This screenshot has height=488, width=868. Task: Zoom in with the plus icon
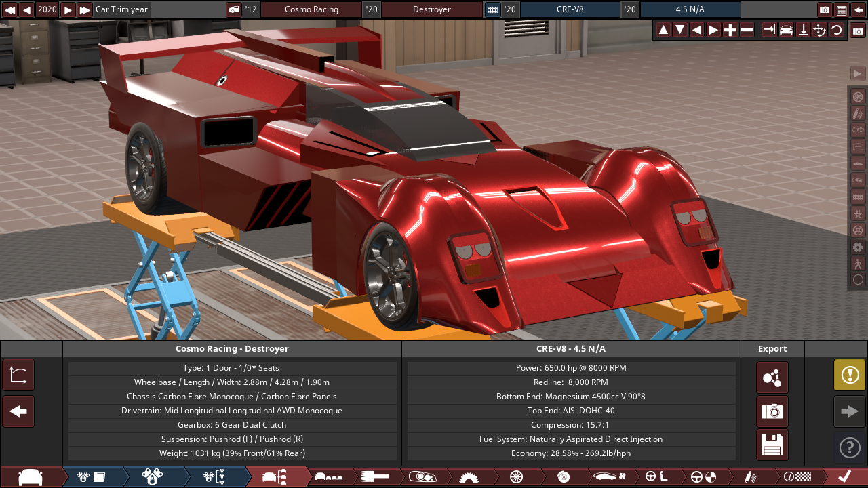click(730, 30)
